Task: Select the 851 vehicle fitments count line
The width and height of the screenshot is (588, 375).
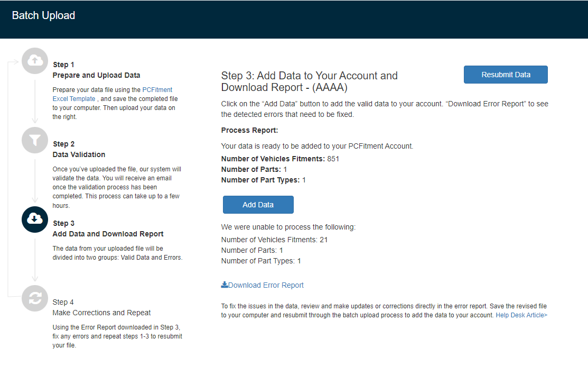Action: pos(280,159)
